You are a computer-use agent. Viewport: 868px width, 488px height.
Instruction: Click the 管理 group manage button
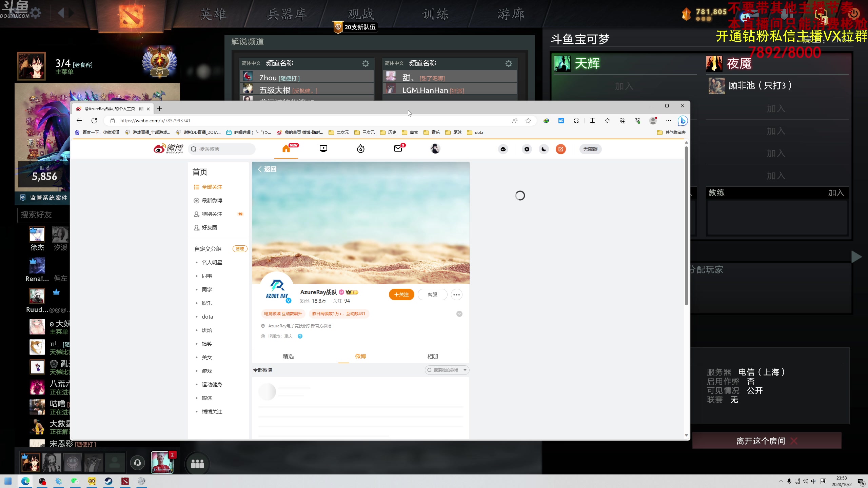(x=240, y=249)
